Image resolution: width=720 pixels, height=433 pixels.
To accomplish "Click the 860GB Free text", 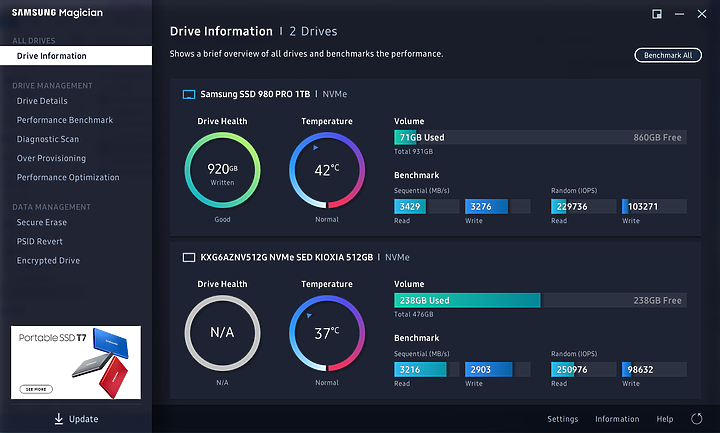I will tap(657, 137).
